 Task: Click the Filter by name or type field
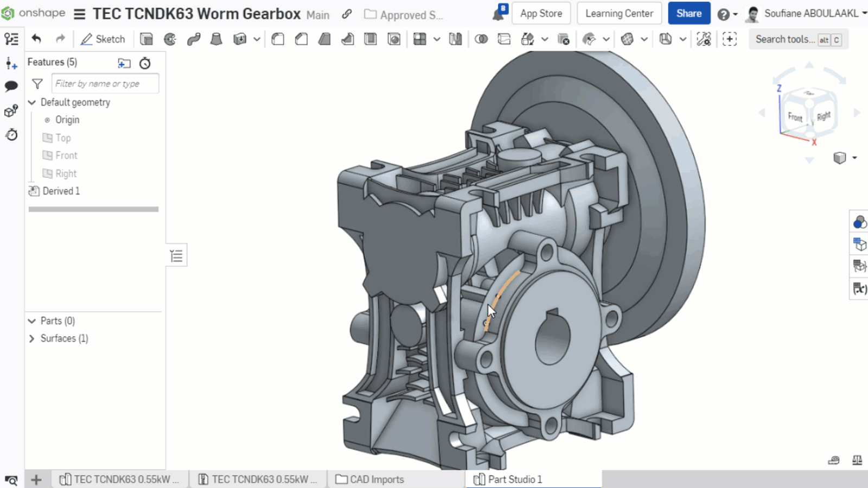pyautogui.click(x=105, y=84)
